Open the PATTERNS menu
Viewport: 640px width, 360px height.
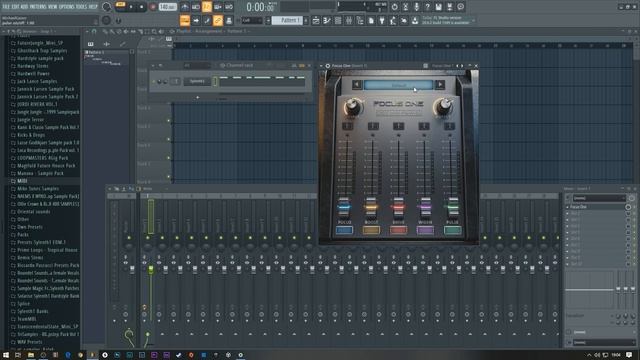click(38, 7)
